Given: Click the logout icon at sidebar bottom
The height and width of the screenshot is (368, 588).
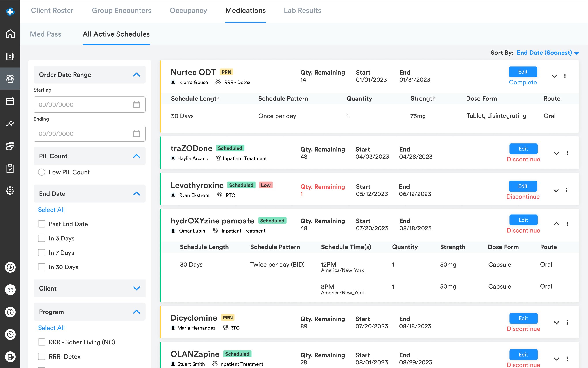Looking at the screenshot, I should click(10, 357).
